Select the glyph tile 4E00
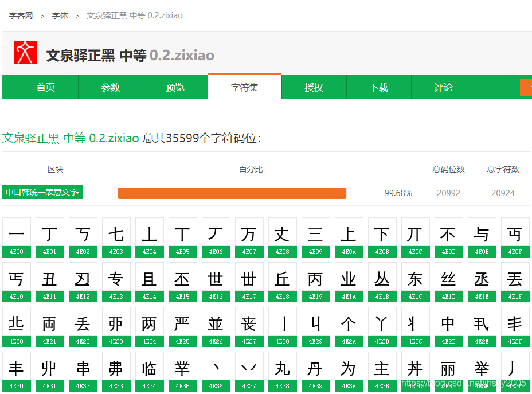 coord(16,237)
